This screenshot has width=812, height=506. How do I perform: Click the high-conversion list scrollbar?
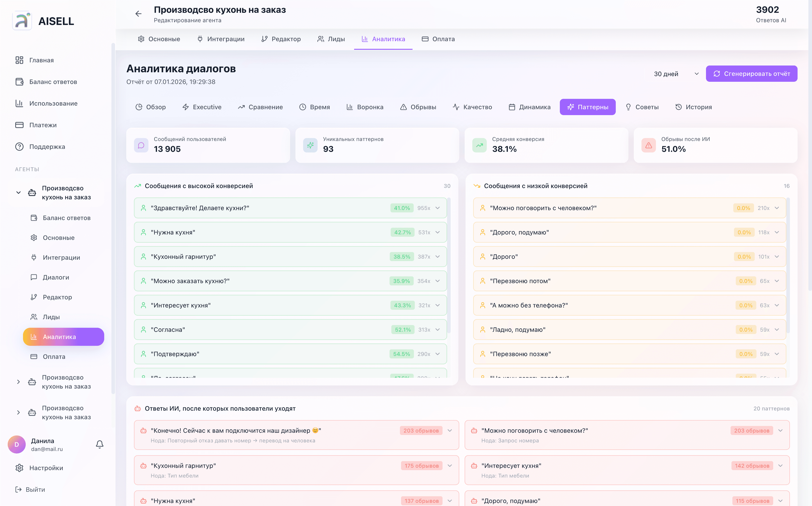pos(449,264)
